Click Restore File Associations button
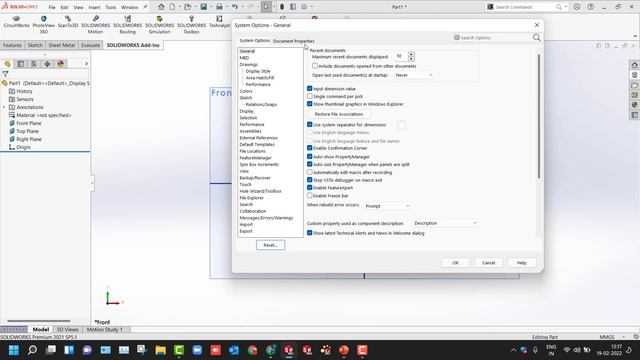The image size is (640, 360). coord(339,114)
